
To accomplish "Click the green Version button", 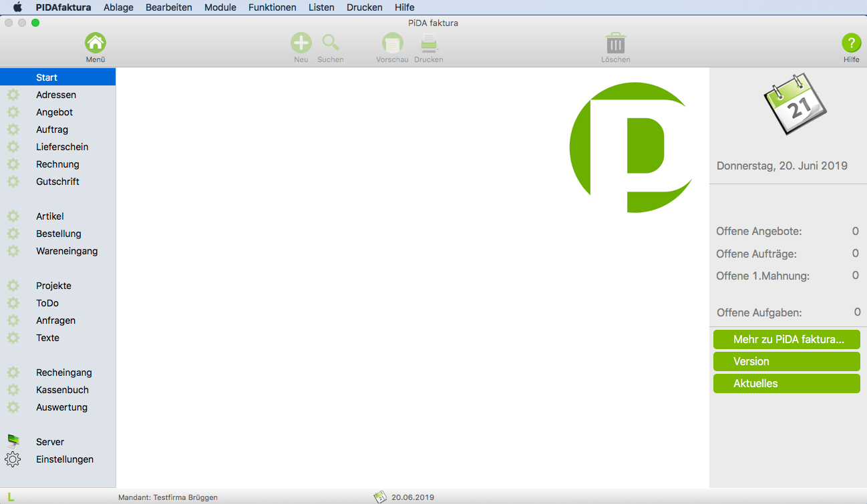I will click(787, 361).
